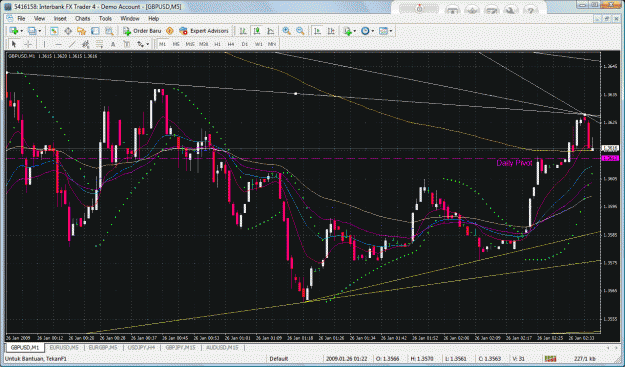Image resolution: width=625 pixels, height=367 pixels.
Task: Select the Vertical Line drawing tool
Action: (x=44, y=44)
